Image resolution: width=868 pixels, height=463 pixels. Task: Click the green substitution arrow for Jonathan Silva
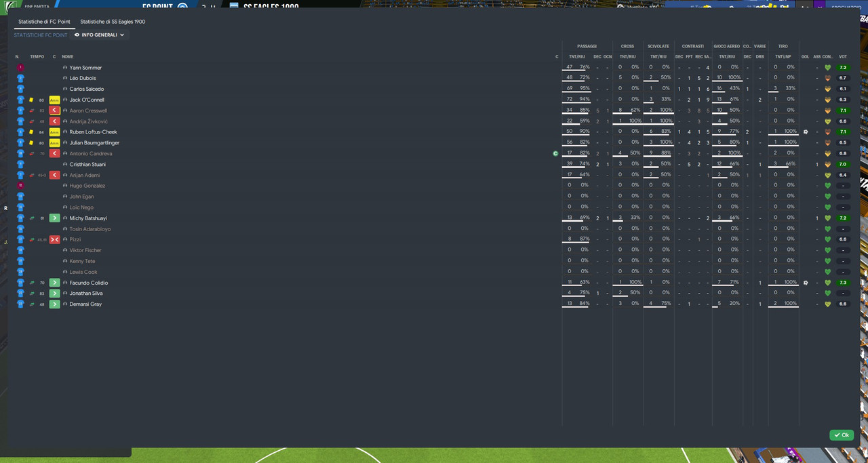54,294
